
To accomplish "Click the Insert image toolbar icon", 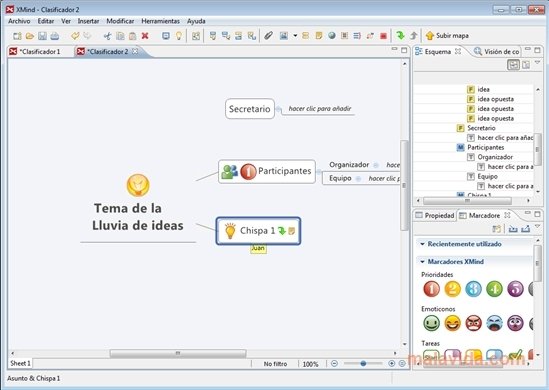I will [x=284, y=36].
